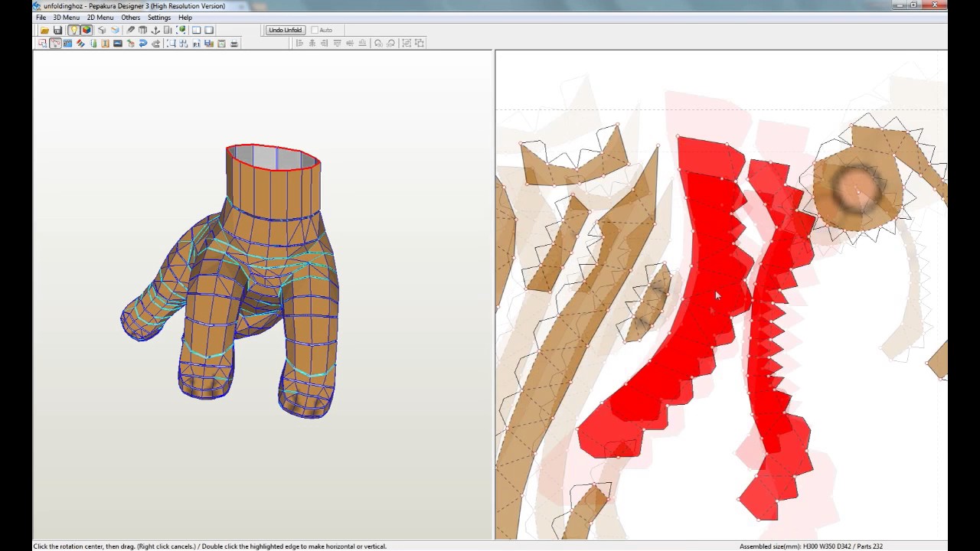
Task: Select the text input tool icon
Action: [105, 43]
